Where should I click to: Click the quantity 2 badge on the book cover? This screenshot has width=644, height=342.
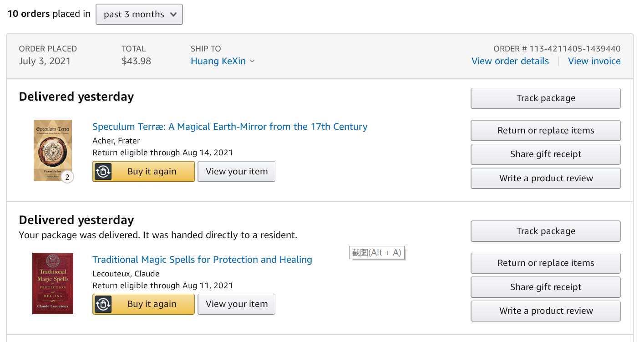[67, 177]
